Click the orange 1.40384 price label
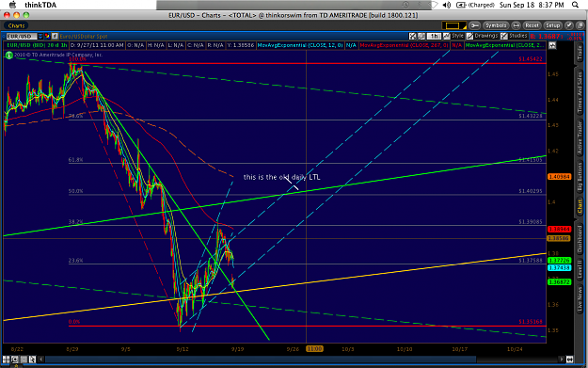 559,177
